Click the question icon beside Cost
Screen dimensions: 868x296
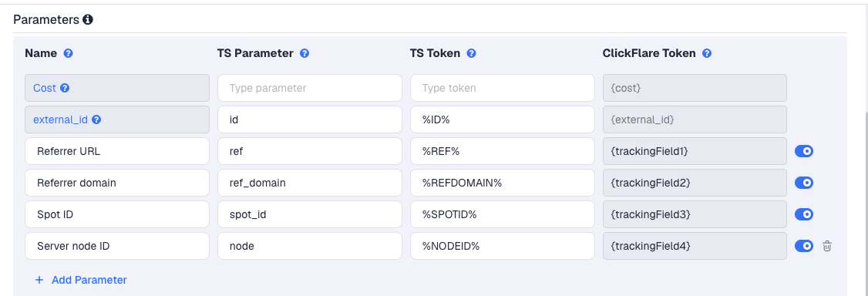[x=65, y=88]
